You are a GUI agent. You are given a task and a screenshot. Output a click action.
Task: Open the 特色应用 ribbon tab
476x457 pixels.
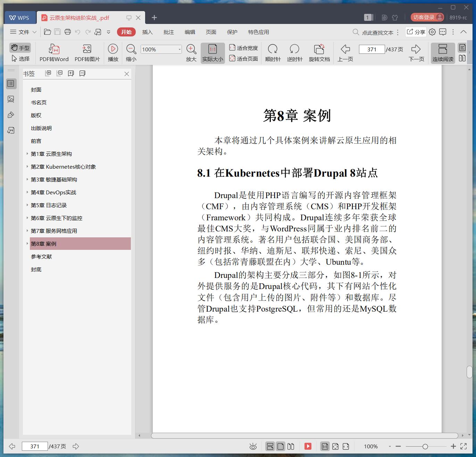[258, 32]
